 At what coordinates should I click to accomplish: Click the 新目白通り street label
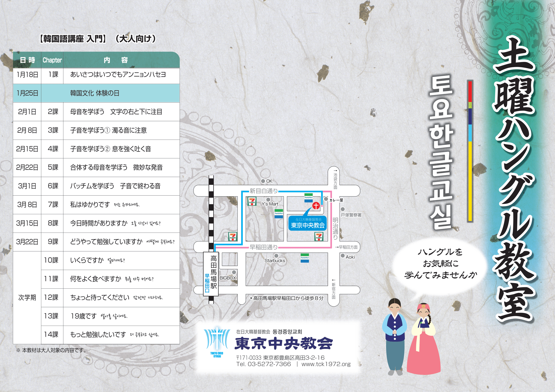click(x=263, y=191)
